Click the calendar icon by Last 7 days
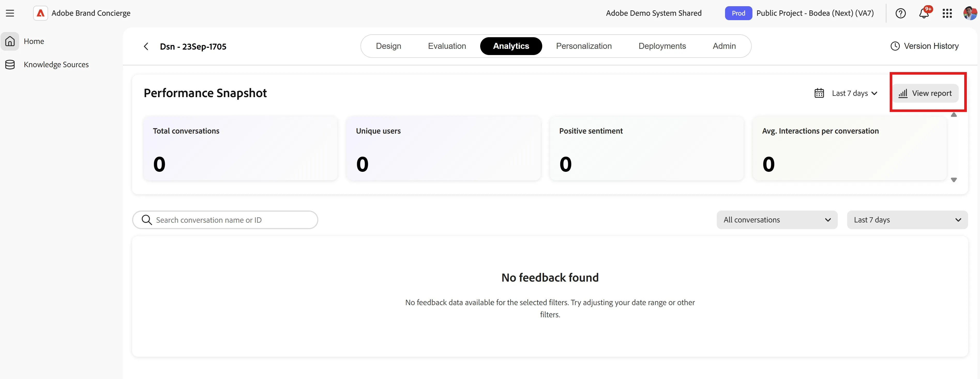Viewport: 980px width, 379px height. click(x=819, y=93)
